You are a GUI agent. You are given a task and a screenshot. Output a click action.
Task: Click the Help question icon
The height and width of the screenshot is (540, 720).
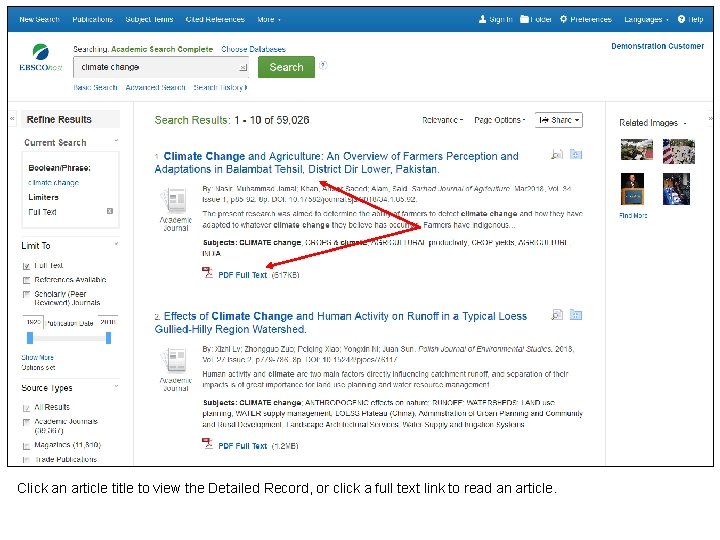(x=681, y=19)
